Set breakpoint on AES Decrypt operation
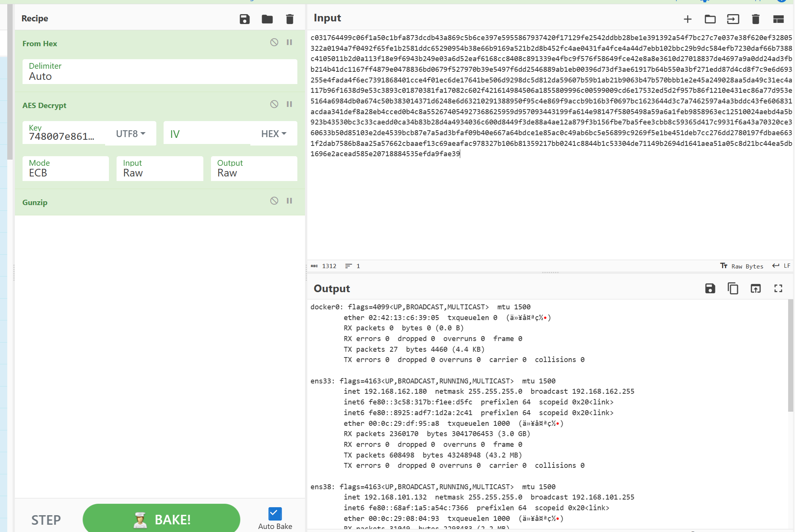Image resolution: width=795 pixels, height=532 pixels. click(x=289, y=104)
